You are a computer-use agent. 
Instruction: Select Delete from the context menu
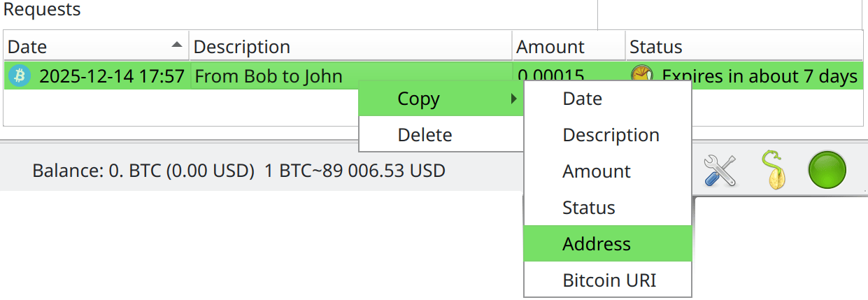425,135
